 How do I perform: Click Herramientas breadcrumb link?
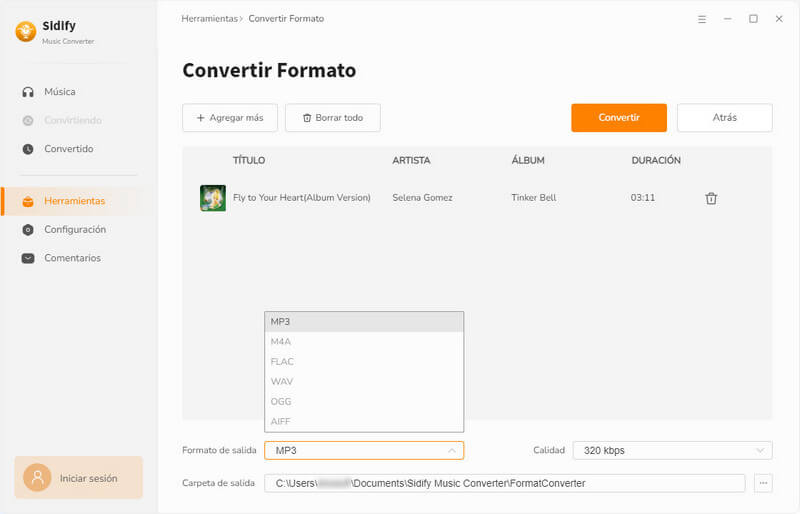[210, 19]
